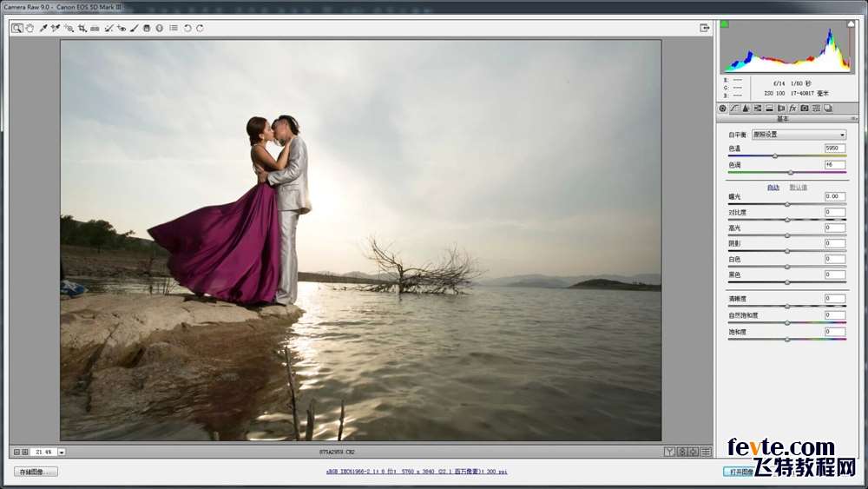This screenshot has width=868, height=489.
Task: Click the Exposure value field 0.00
Action: [835, 196]
